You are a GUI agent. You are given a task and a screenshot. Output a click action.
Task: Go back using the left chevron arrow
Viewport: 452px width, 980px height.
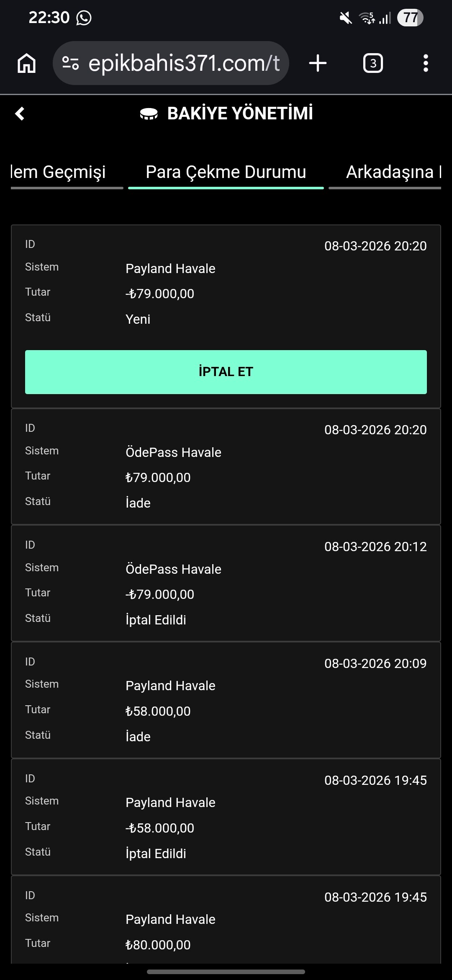pyautogui.click(x=20, y=113)
